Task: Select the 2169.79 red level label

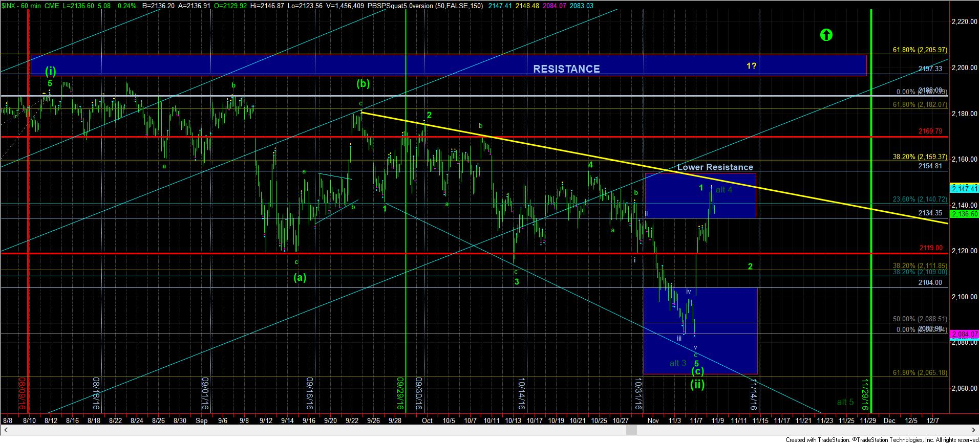Action: 930,131
